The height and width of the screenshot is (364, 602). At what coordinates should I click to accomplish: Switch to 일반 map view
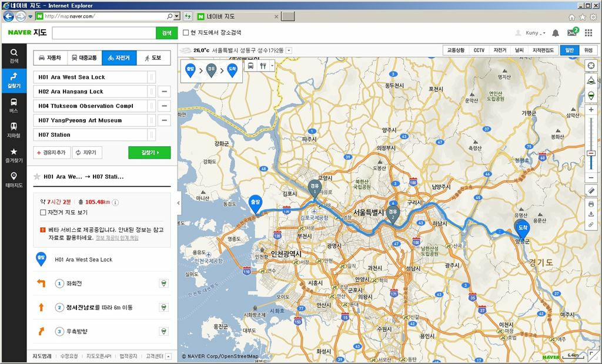point(569,50)
